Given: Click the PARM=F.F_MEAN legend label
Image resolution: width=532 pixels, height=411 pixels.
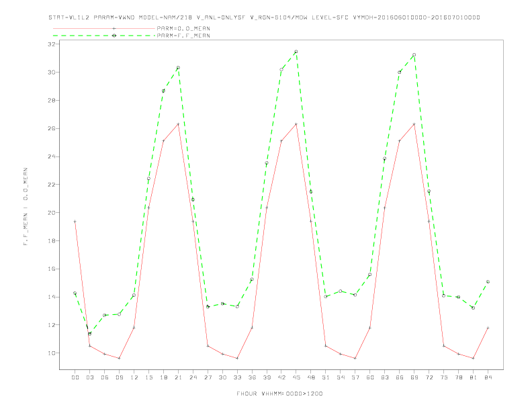Looking at the screenshot, I should click(183, 36).
